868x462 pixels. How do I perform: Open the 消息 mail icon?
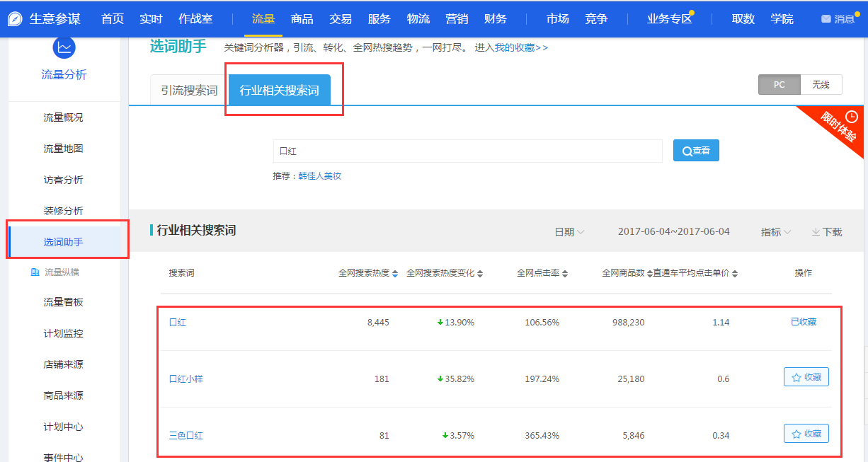(826, 19)
